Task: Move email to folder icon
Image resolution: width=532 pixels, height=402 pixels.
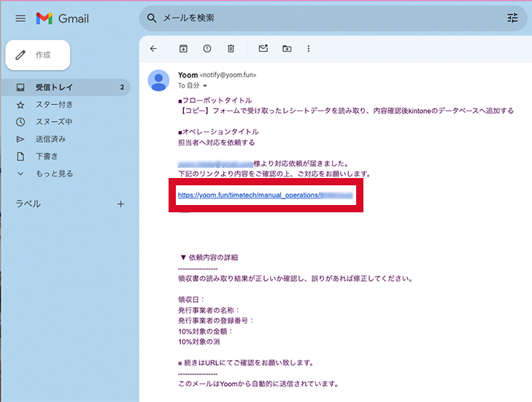Action: [287, 49]
